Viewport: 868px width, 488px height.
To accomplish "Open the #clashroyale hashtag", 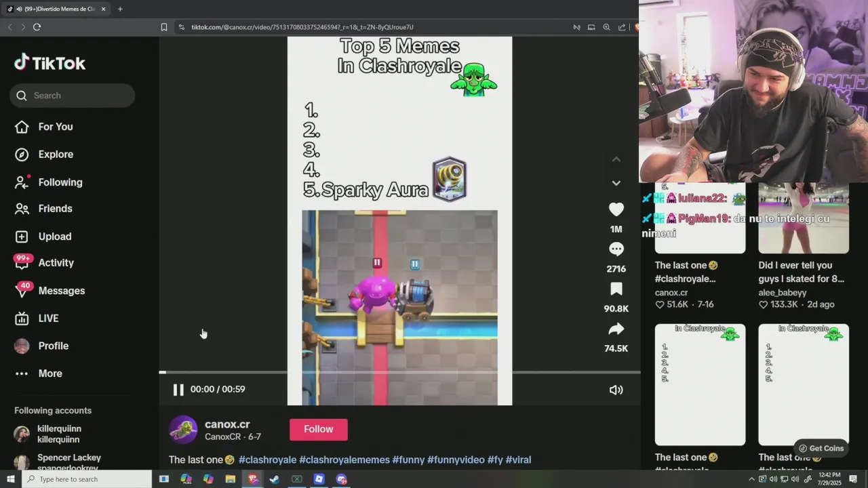I will pos(267,460).
